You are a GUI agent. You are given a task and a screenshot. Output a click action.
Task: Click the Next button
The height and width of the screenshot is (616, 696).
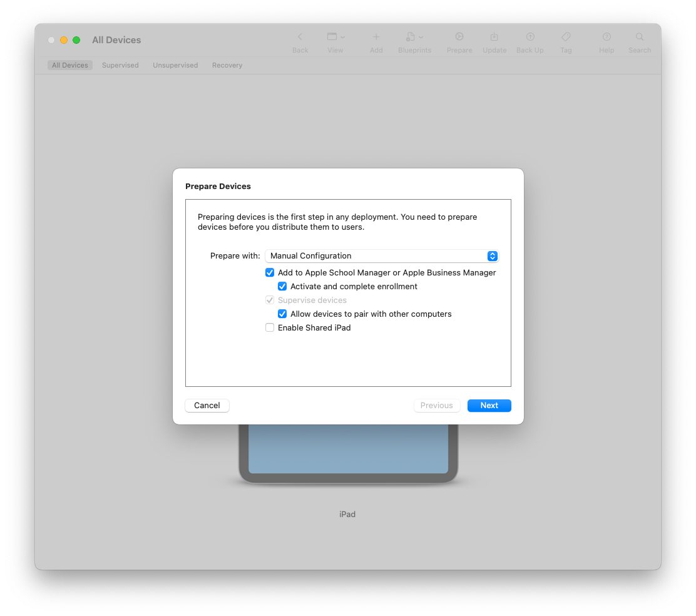(x=489, y=405)
